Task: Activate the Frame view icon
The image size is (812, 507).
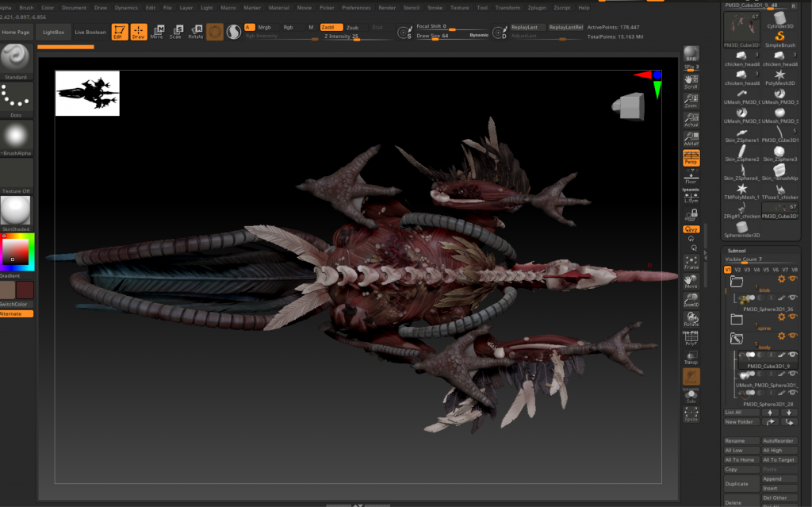Action: (x=691, y=260)
